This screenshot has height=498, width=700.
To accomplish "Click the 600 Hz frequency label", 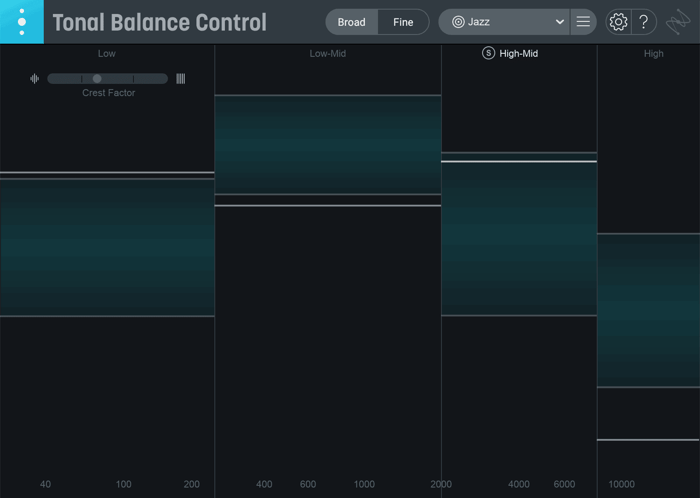I will tap(308, 484).
